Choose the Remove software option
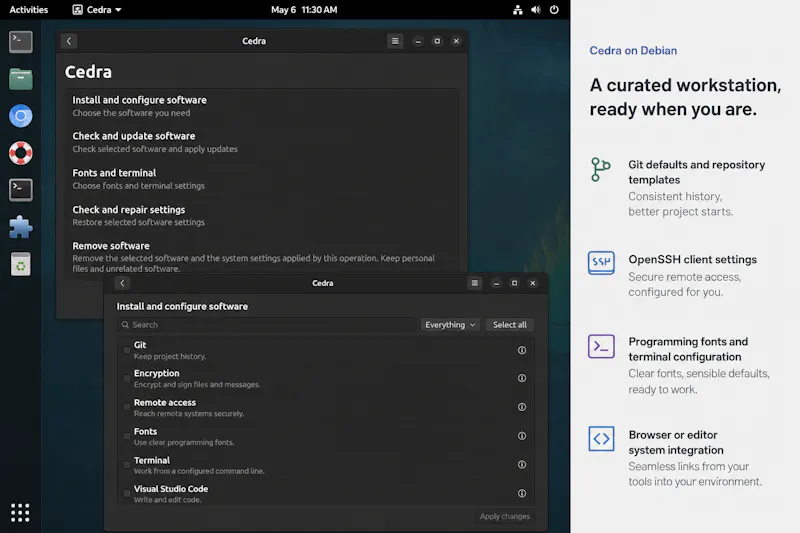Viewport: 800px width, 533px height. click(261, 257)
